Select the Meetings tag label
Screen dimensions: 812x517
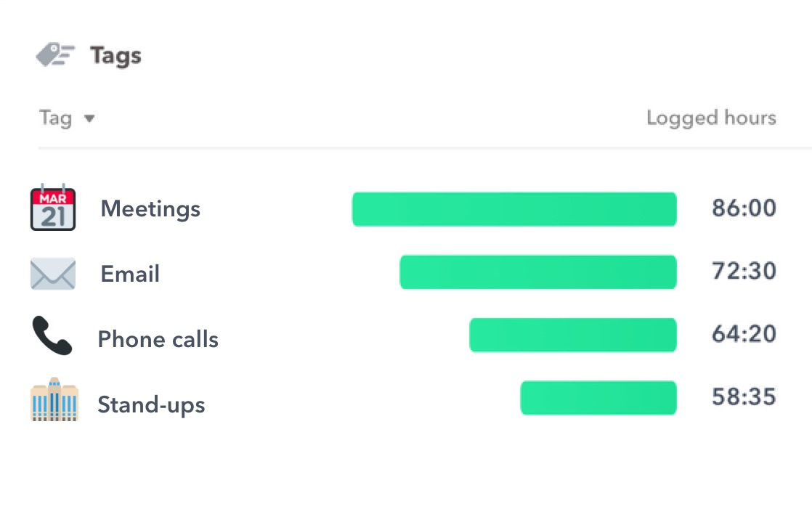[x=150, y=209]
